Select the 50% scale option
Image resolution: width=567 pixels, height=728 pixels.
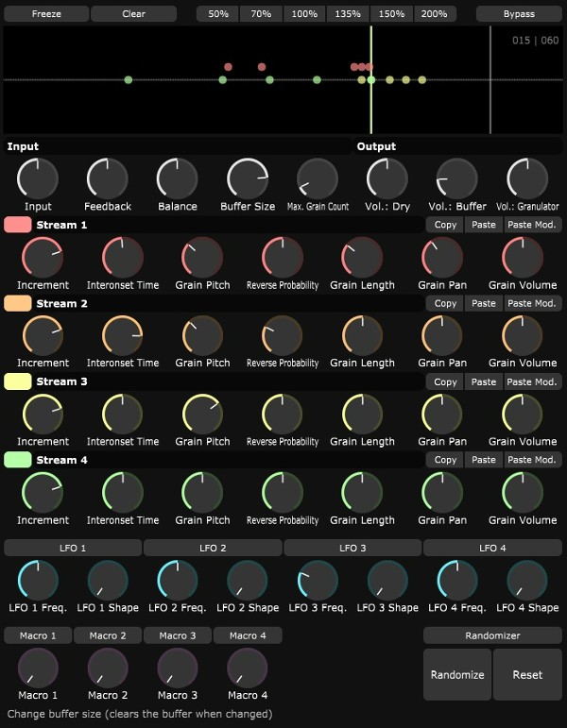pos(218,14)
